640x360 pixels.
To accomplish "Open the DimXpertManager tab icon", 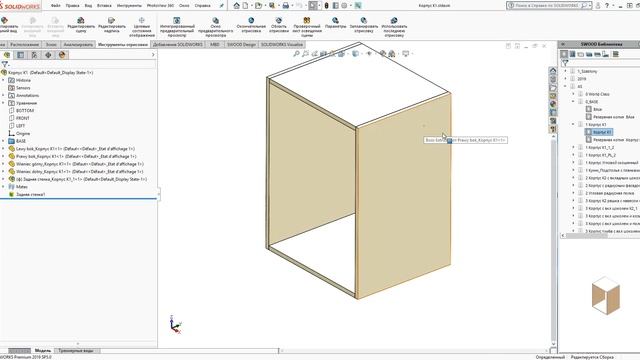I will coord(48,55).
